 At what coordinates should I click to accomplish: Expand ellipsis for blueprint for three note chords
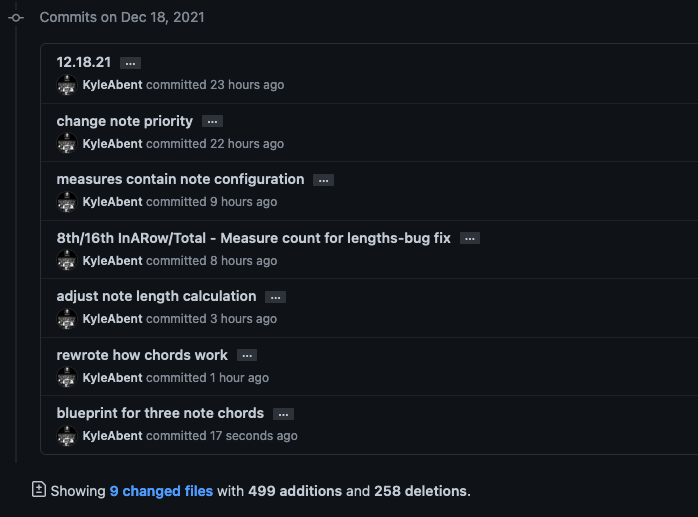pyautogui.click(x=284, y=414)
